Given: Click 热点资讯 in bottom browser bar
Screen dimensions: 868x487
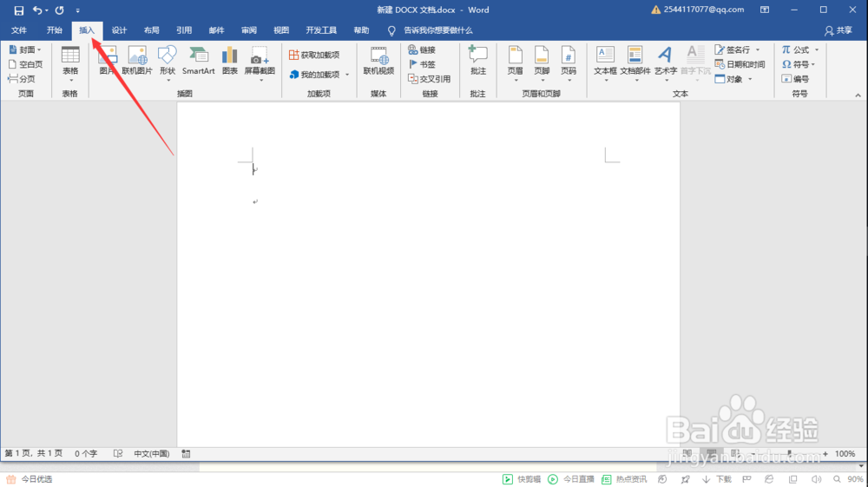Looking at the screenshot, I should pos(624,479).
